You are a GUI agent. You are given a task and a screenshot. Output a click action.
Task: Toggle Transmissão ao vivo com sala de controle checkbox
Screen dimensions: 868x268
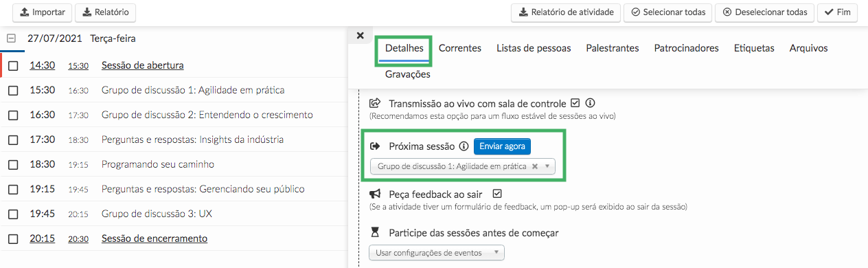(x=575, y=103)
